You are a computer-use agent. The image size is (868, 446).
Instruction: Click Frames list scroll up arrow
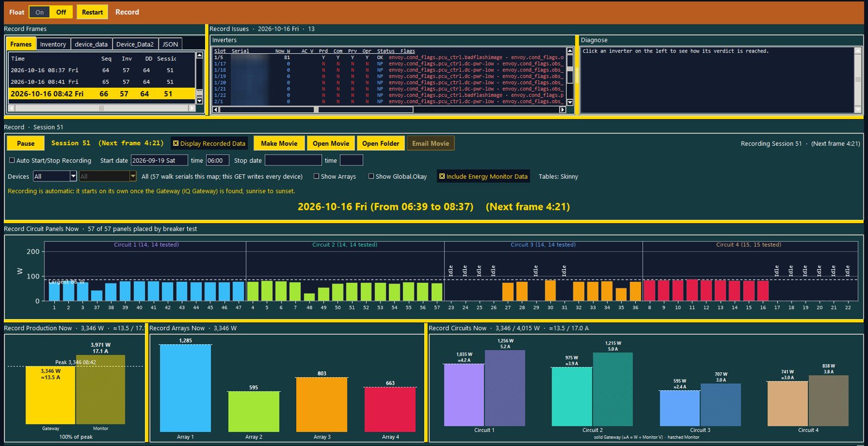tap(200, 55)
